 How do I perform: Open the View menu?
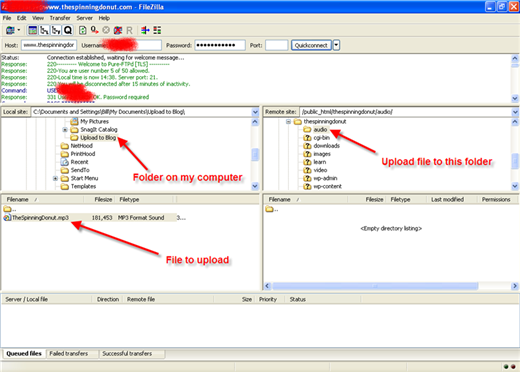pyautogui.click(x=38, y=18)
